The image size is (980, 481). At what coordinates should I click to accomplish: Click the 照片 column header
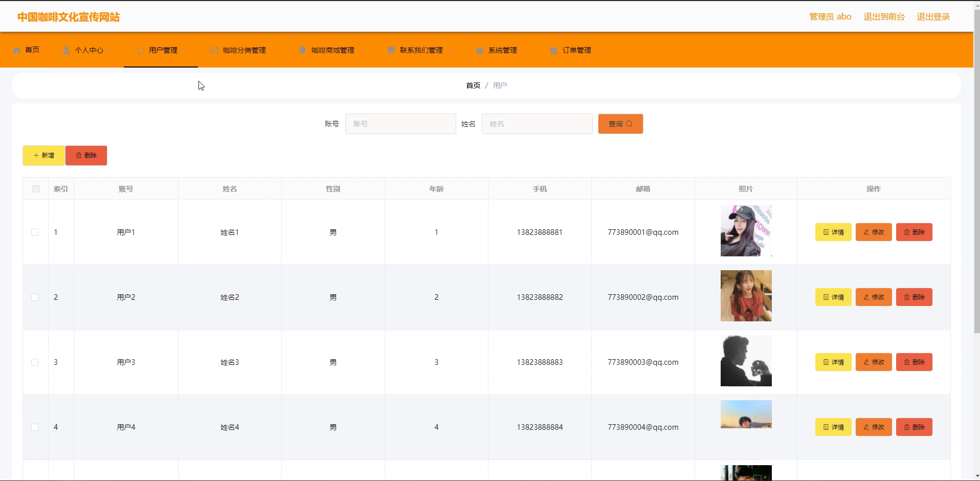pyautogui.click(x=746, y=189)
